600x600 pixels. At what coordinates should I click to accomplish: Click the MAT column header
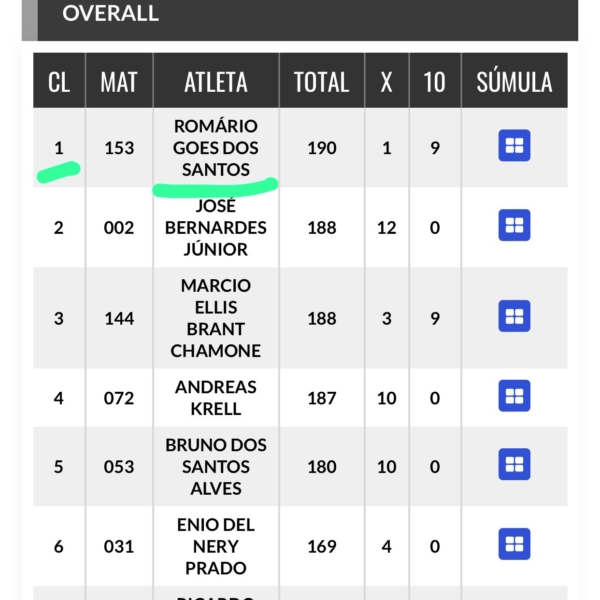click(119, 82)
